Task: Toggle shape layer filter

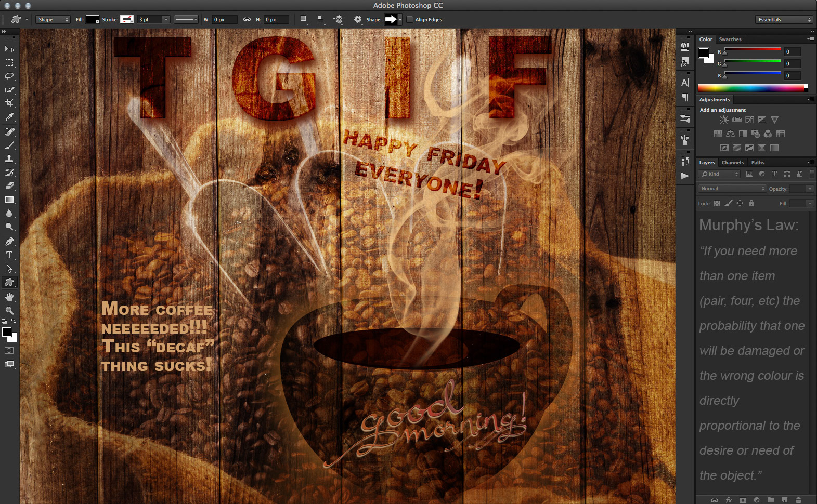Action: (x=787, y=174)
